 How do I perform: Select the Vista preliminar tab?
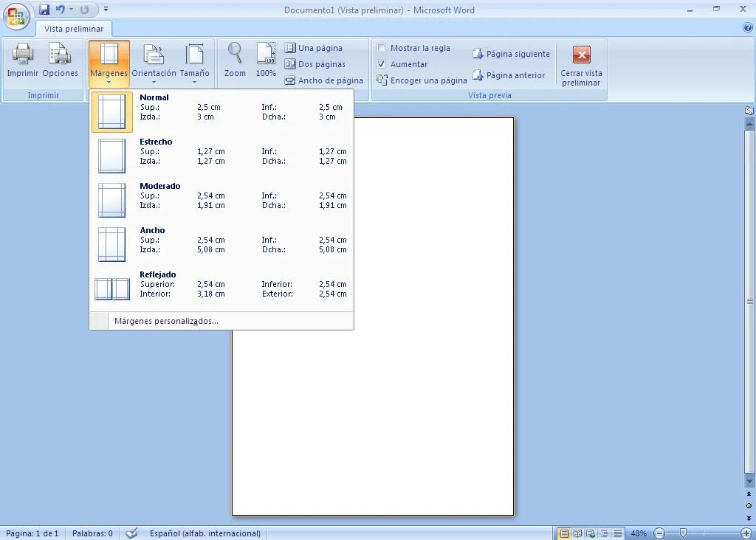(x=74, y=29)
